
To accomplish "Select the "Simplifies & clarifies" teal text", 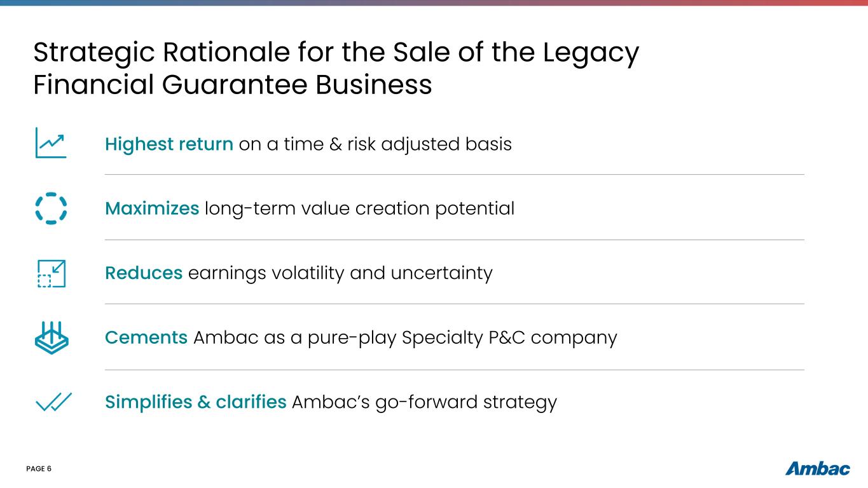I will point(196,402).
